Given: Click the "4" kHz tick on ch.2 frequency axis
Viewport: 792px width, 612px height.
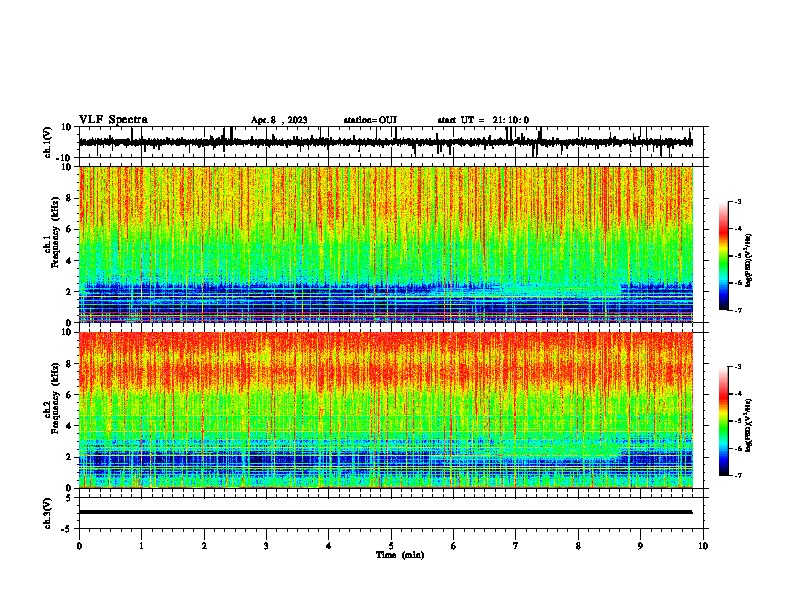Looking at the screenshot, I should coord(70,426).
